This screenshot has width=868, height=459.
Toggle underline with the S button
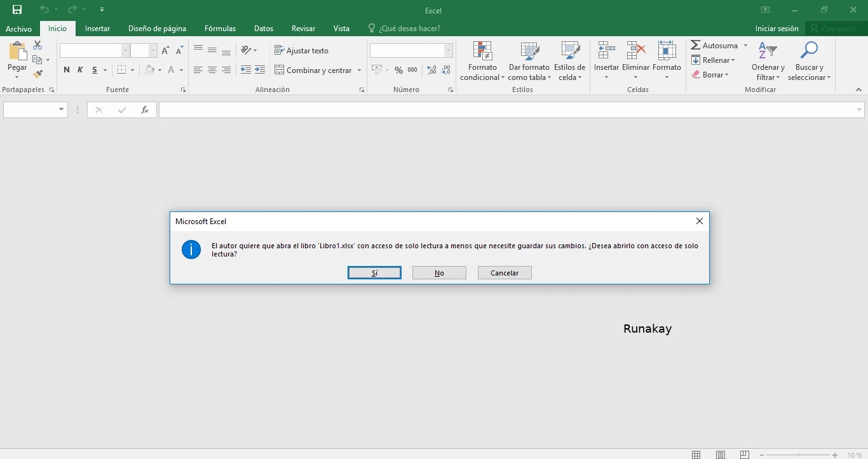tap(95, 70)
